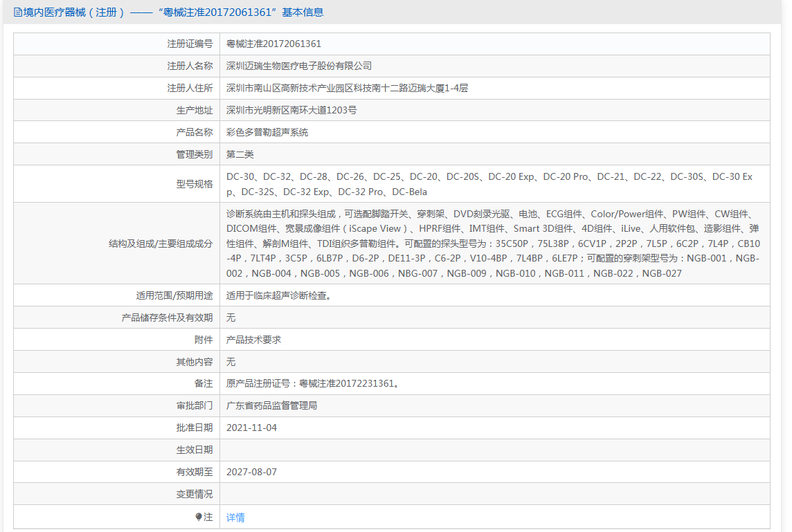Select the registrant address ending 迈瑞大厦1-4层
The width and height of the screenshot is (792, 532).
tap(347, 89)
